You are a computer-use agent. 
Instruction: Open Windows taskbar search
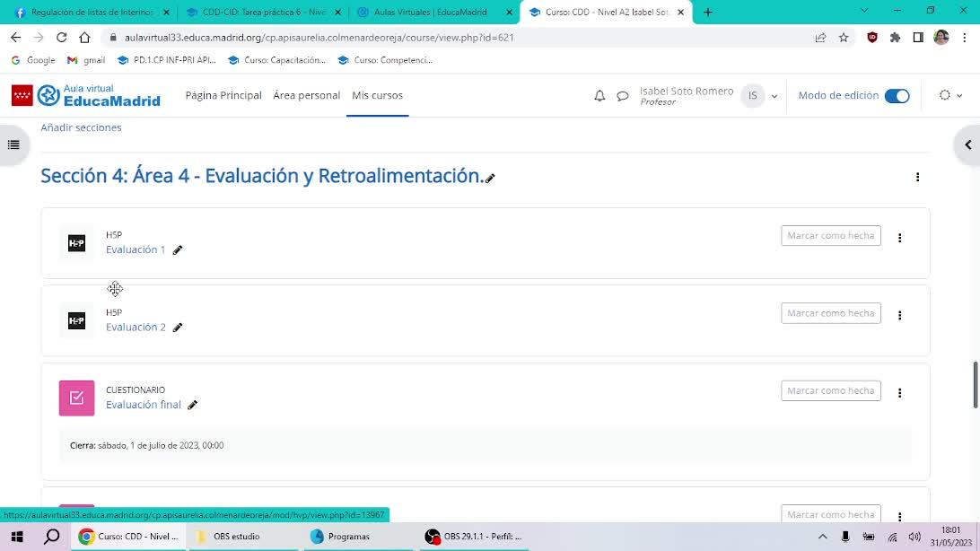[52, 537]
